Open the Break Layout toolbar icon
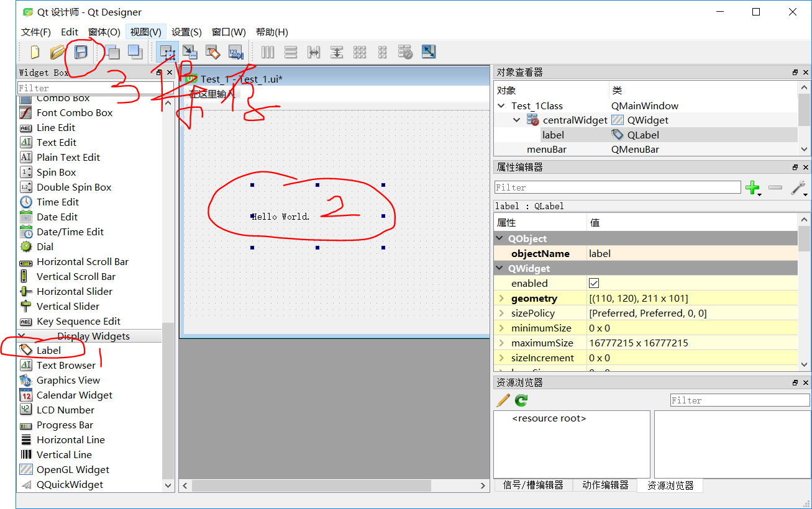Viewport: 812px width, 509px height. click(x=405, y=52)
